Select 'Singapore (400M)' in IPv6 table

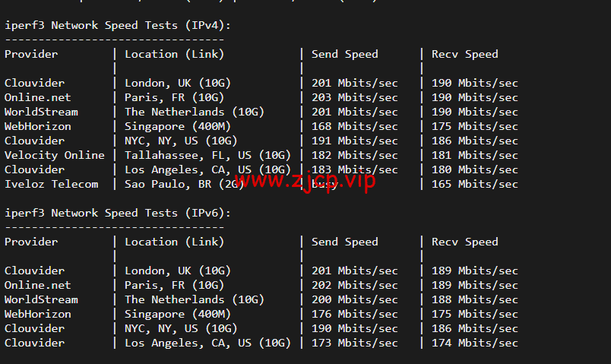point(178,314)
